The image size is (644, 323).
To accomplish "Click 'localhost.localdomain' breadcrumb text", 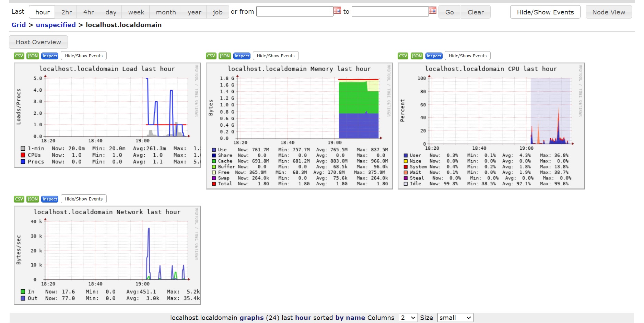I will [x=124, y=25].
